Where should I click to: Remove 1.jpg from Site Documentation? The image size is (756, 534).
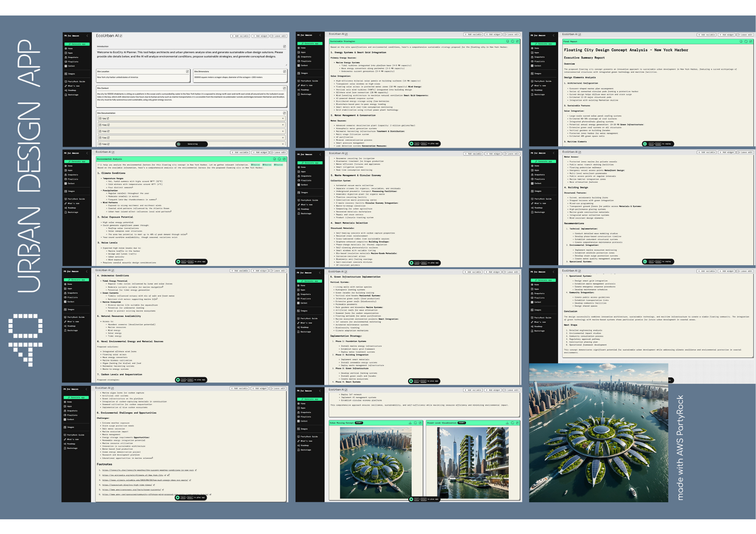click(283, 119)
